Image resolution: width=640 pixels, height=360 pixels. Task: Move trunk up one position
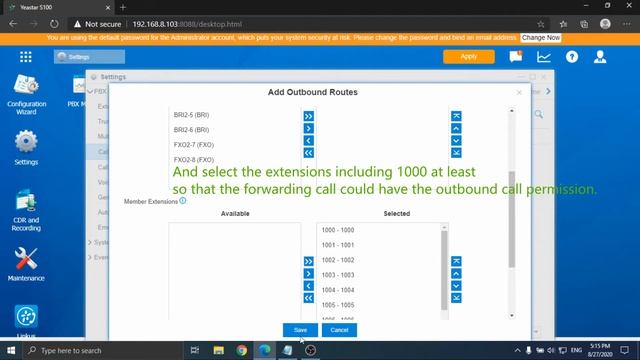pos(456,129)
